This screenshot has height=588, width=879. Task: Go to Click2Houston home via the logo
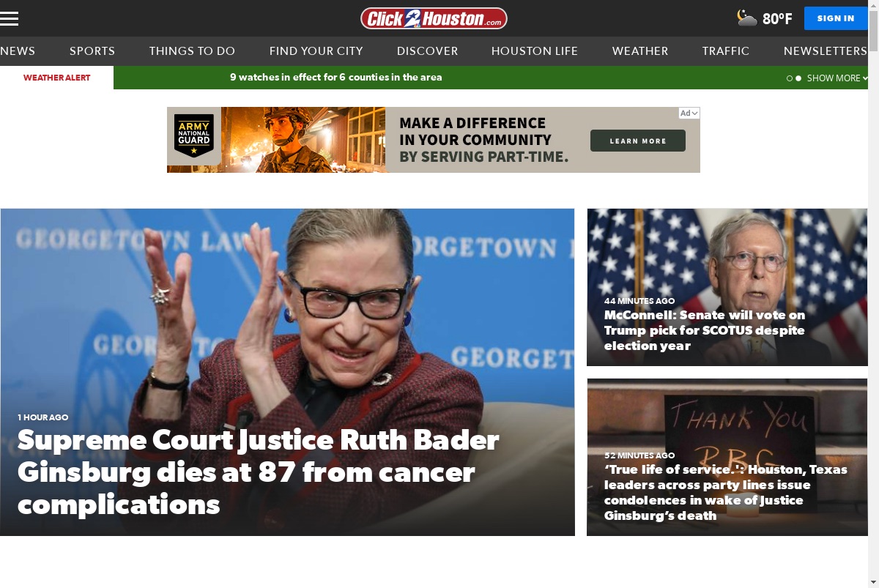pos(434,18)
